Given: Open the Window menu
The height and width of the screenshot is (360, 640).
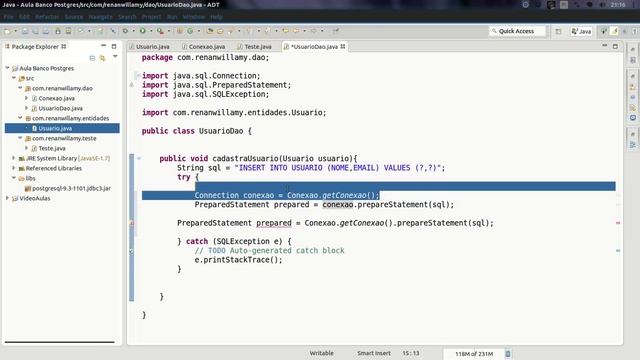Looking at the screenshot, I should point(193,17).
